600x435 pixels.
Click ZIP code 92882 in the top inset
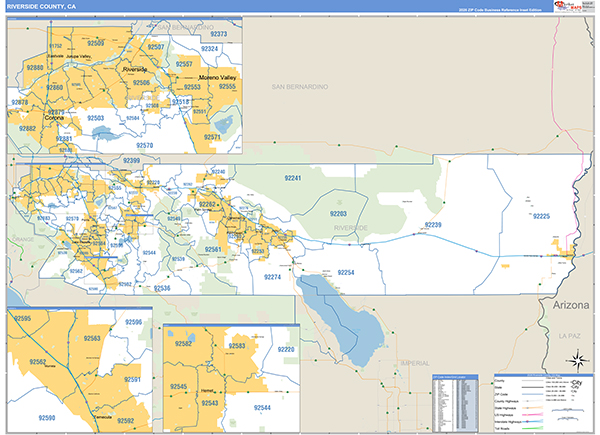tap(27, 129)
